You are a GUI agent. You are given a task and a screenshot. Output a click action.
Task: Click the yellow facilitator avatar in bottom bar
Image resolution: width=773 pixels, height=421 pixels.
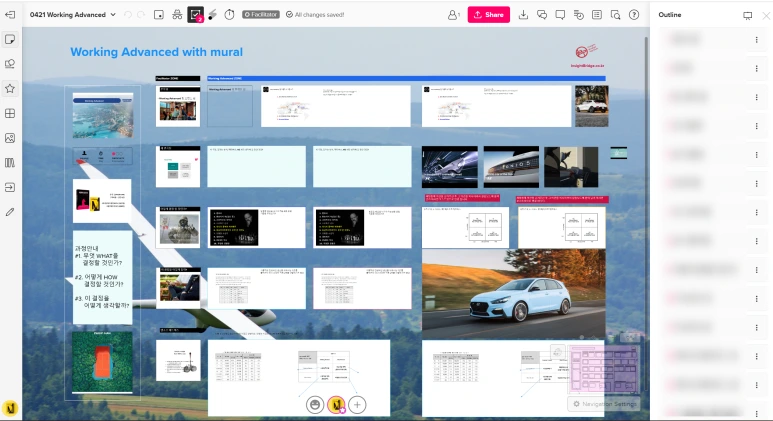tap(336, 405)
